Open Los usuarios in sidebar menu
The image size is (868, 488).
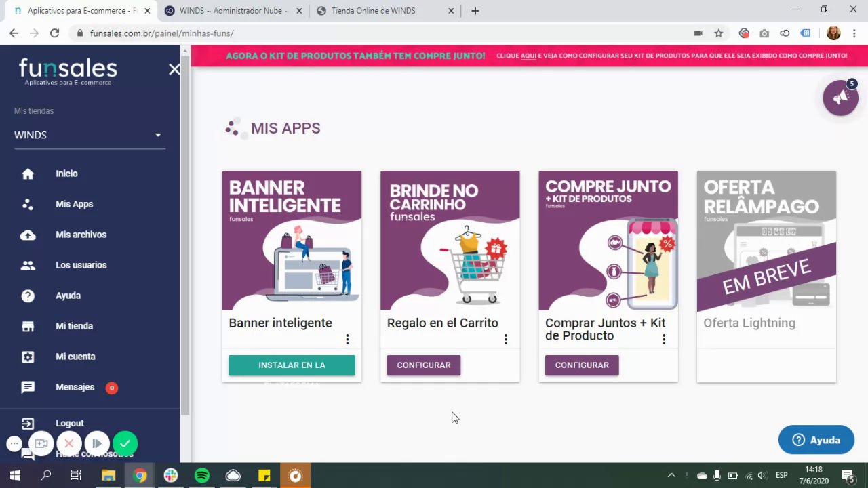click(x=81, y=265)
